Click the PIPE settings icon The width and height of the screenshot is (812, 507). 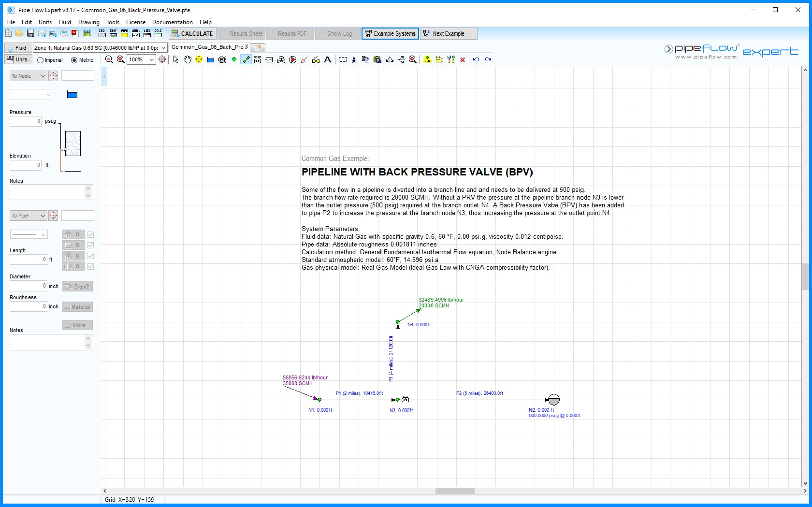tap(124, 33)
